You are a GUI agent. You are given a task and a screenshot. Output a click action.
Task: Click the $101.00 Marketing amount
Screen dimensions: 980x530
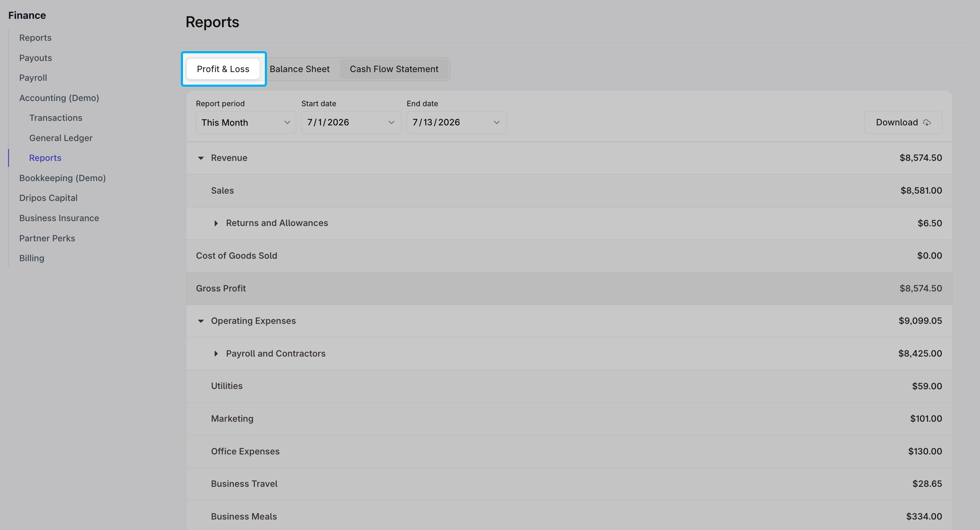[926, 419]
